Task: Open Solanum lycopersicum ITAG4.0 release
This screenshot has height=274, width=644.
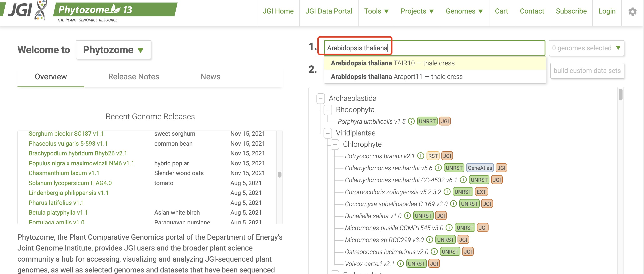Action: [70, 183]
